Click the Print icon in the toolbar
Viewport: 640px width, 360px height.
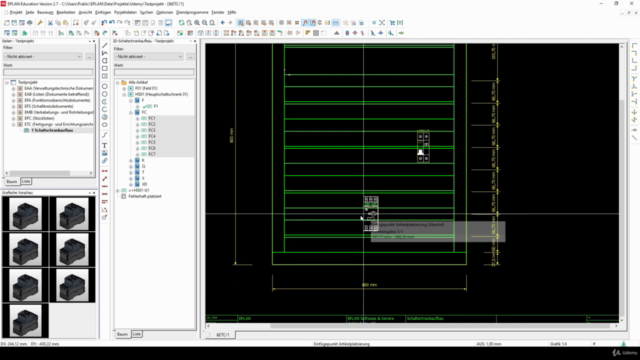pyautogui.click(x=30, y=23)
